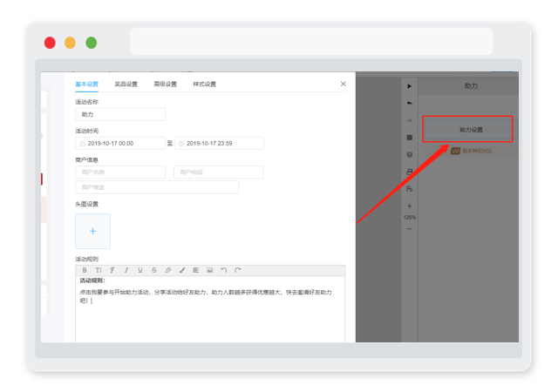
Task: Click the redo arrow in rules editor
Action: pyautogui.click(x=238, y=270)
